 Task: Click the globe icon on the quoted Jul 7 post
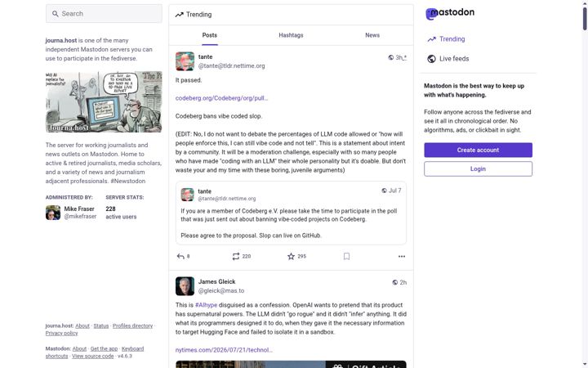(x=384, y=191)
